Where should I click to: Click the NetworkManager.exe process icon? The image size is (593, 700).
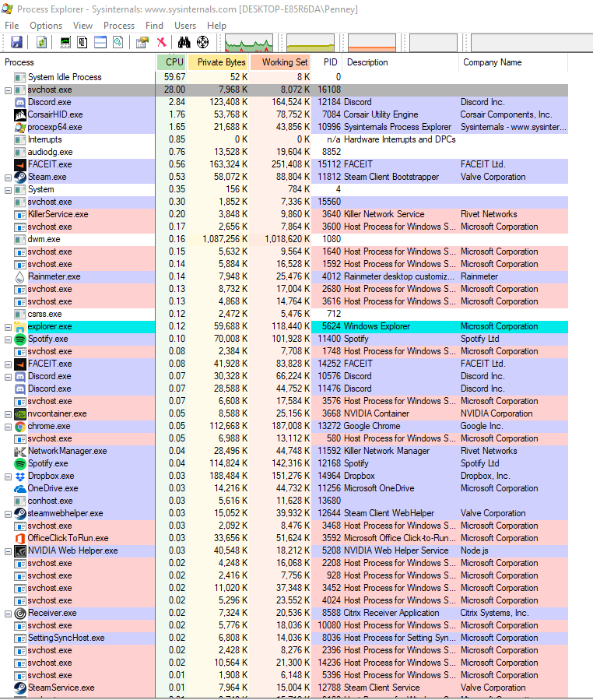pyautogui.click(x=20, y=452)
